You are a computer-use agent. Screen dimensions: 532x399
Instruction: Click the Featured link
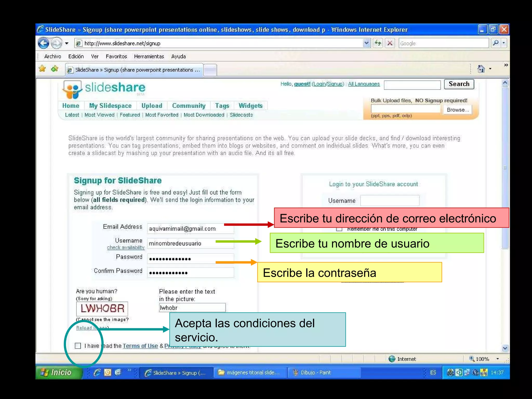pyautogui.click(x=130, y=115)
